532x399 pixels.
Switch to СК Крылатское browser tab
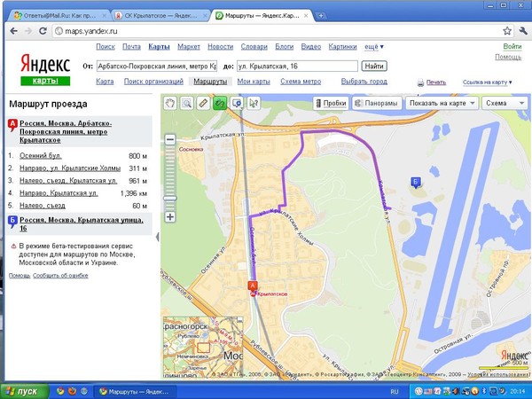point(160,16)
